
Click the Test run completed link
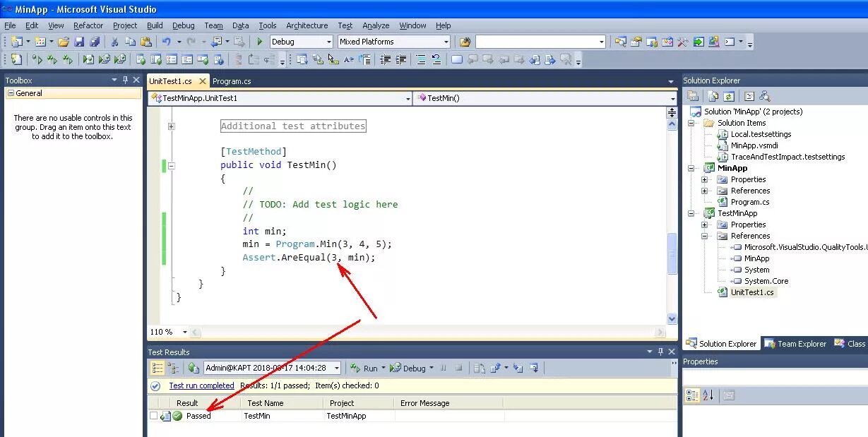(201, 385)
